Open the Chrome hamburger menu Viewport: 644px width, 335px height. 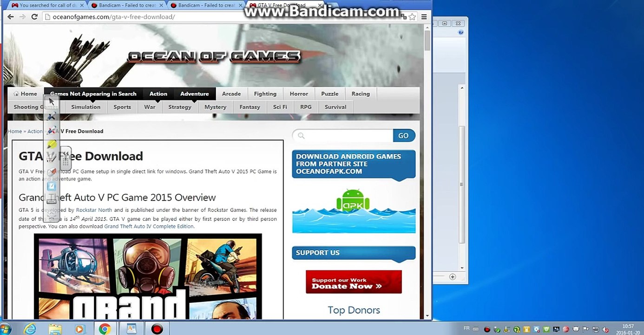424,17
